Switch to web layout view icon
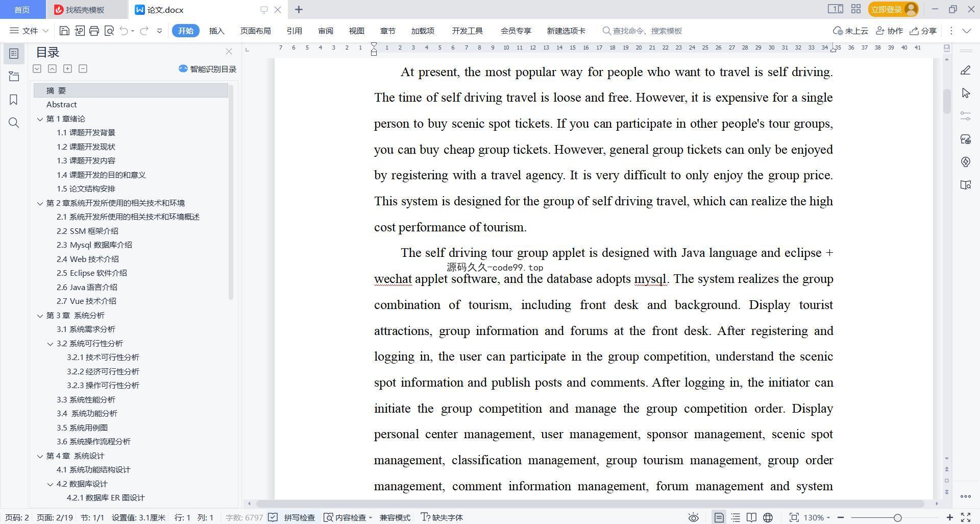The image size is (980, 524). (768, 517)
